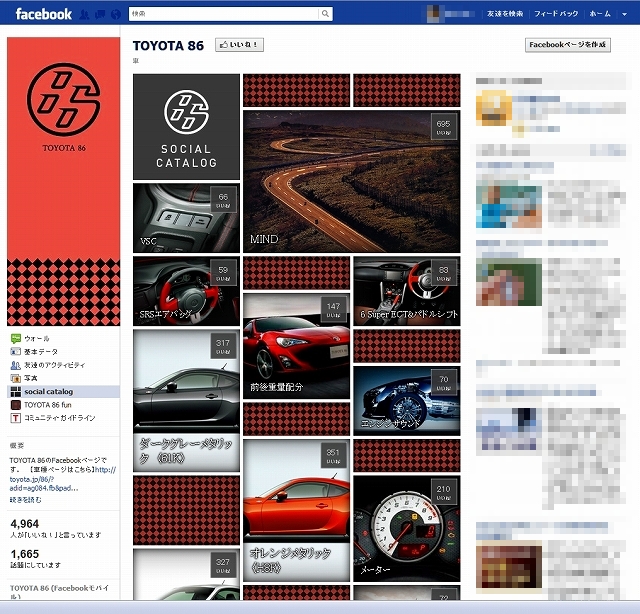Click the TOYOTA 86 page title
This screenshot has height=614, width=640.
(168, 45)
